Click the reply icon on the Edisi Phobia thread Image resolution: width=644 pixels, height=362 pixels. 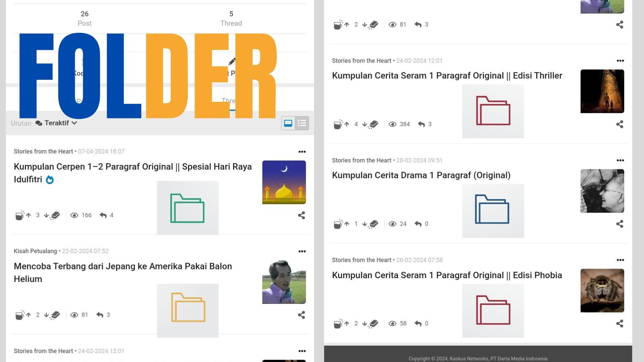418,323
